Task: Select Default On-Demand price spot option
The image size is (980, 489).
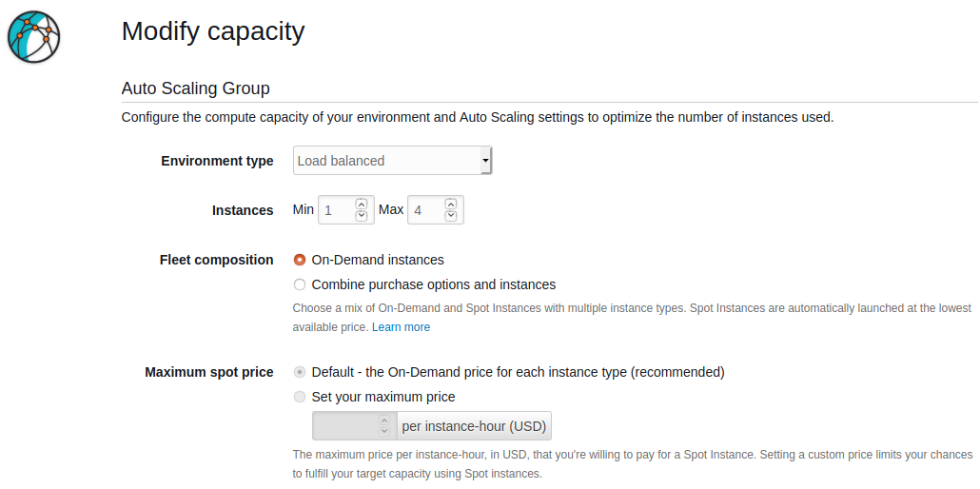Action: pos(301,372)
